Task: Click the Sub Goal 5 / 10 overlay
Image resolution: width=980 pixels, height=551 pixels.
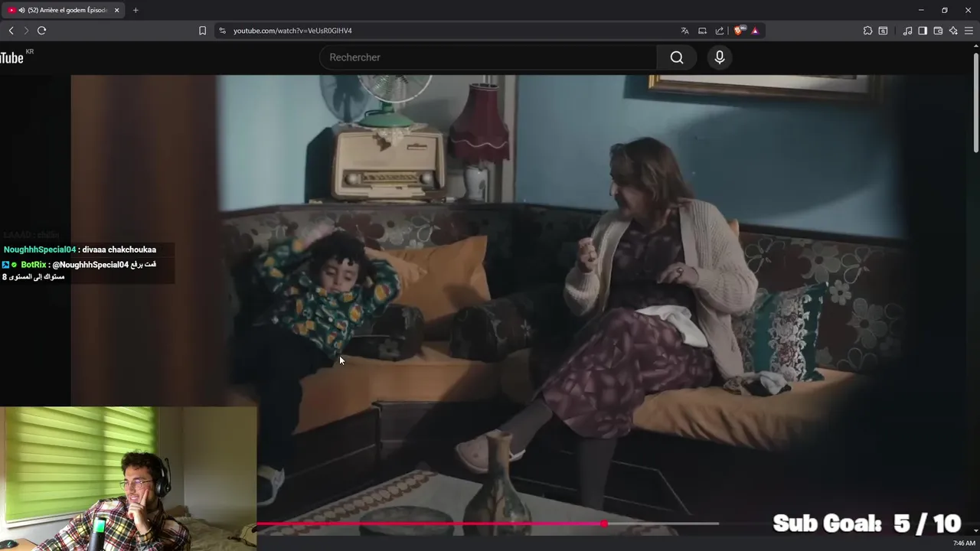Action: pos(867,523)
